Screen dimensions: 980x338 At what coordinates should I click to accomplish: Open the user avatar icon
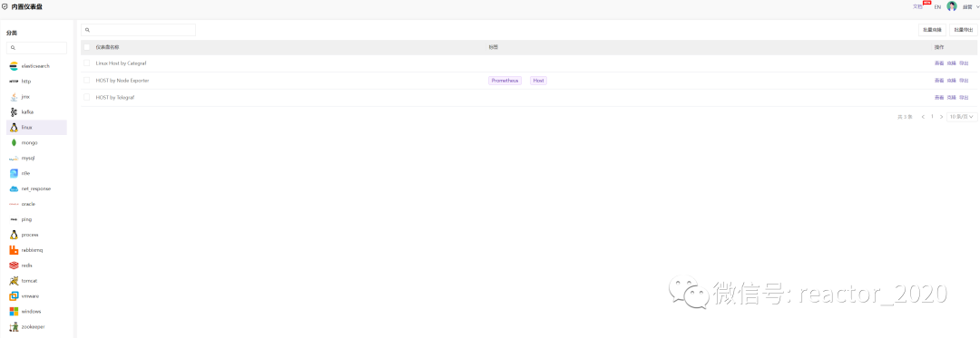(x=952, y=6)
